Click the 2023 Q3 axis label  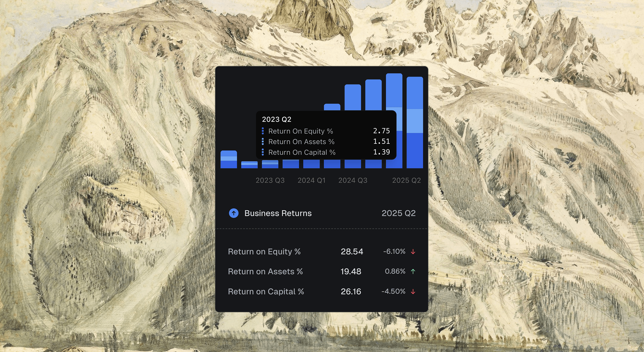click(x=270, y=180)
